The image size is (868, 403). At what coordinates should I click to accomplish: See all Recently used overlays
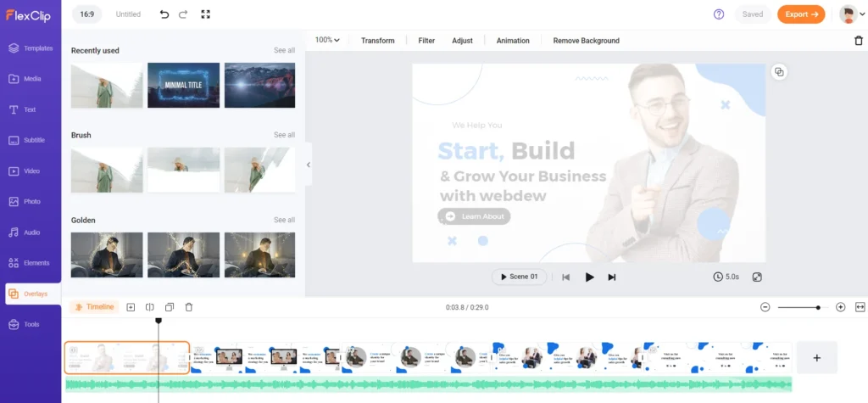pos(284,50)
